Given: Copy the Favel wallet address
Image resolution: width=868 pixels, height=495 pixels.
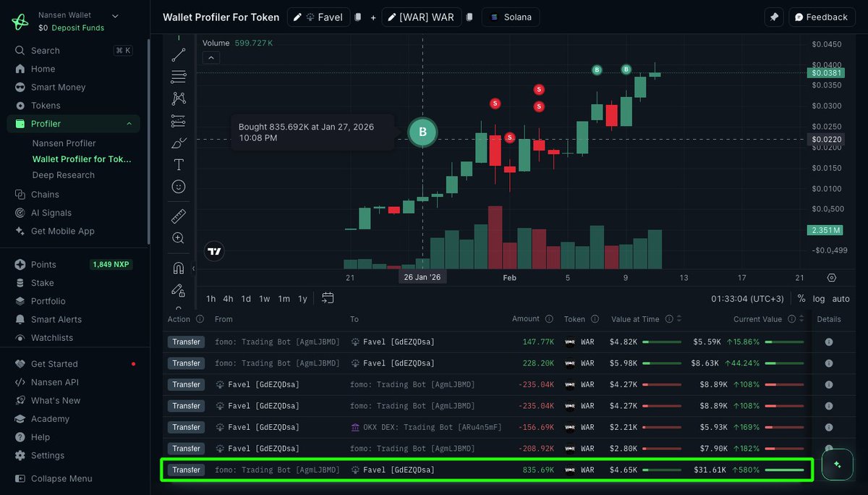Looking at the screenshot, I should 358,17.
